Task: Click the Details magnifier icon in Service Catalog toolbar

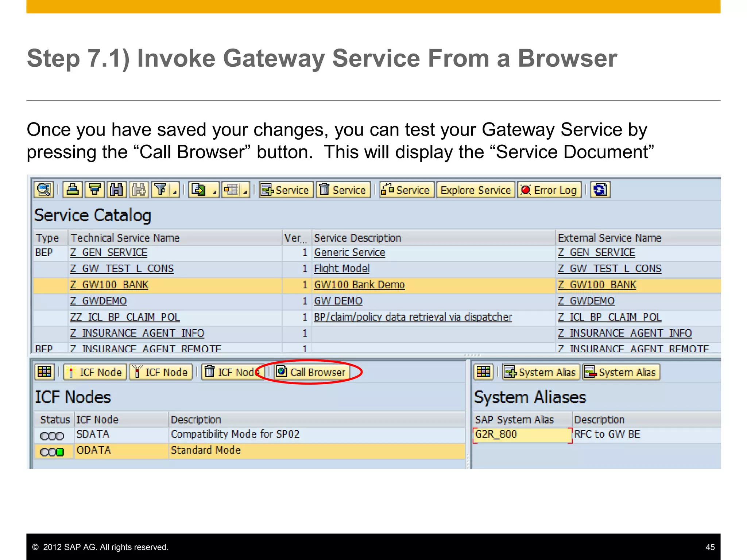Action: [44, 190]
